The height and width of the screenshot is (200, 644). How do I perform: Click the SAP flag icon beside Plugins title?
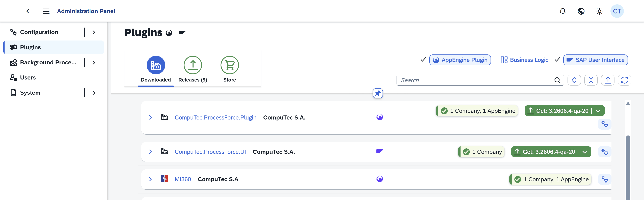[182, 32]
